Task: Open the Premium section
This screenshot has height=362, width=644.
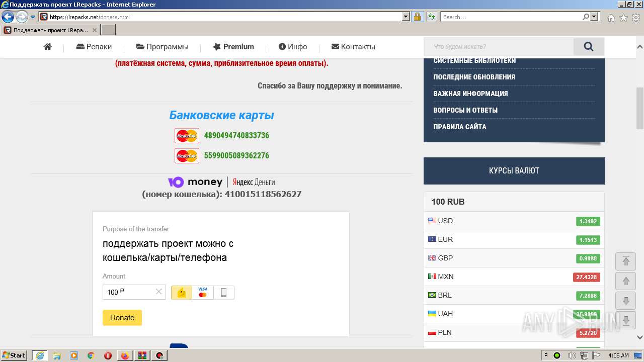Action: (233, 47)
